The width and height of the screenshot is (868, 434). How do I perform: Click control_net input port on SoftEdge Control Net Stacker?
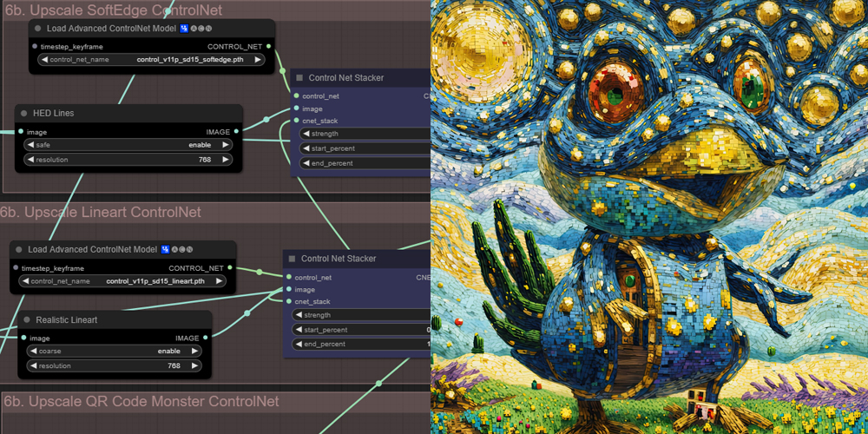pyautogui.click(x=297, y=95)
